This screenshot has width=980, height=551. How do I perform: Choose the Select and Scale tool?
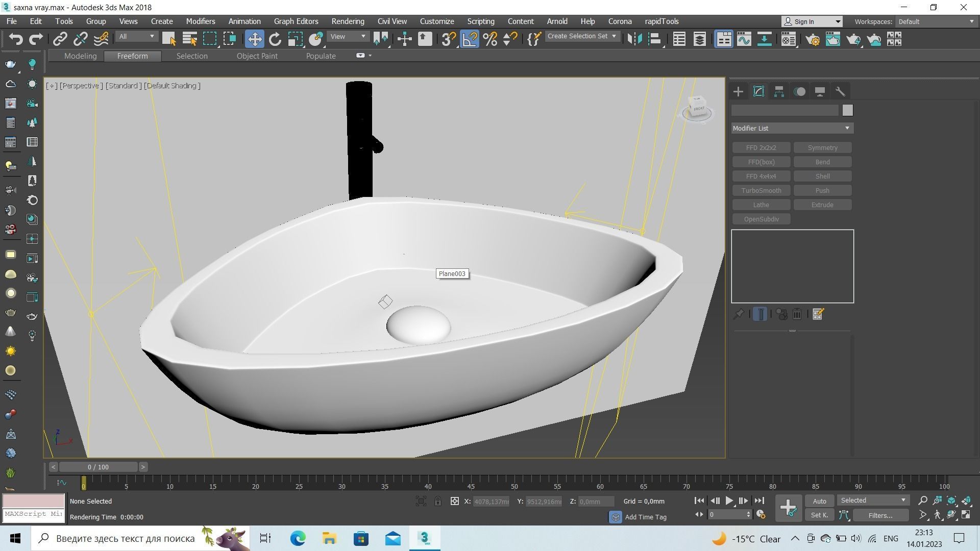click(296, 39)
